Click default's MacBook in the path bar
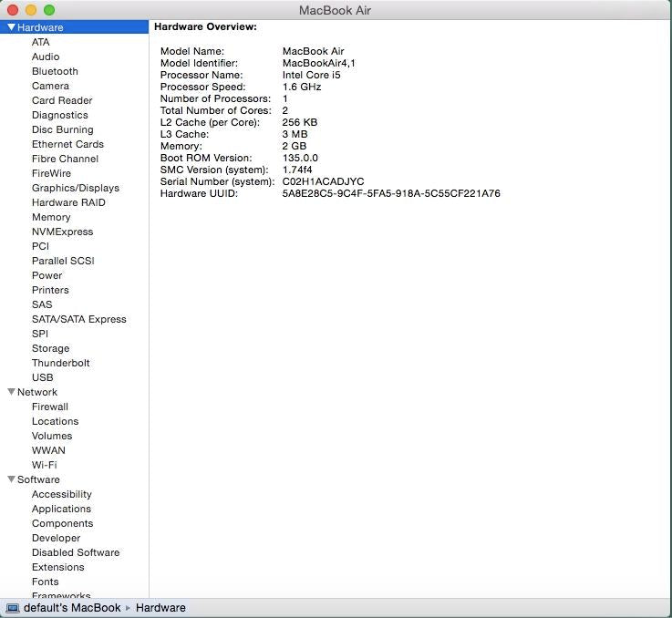This screenshot has width=672, height=618. click(x=72, y=608)
